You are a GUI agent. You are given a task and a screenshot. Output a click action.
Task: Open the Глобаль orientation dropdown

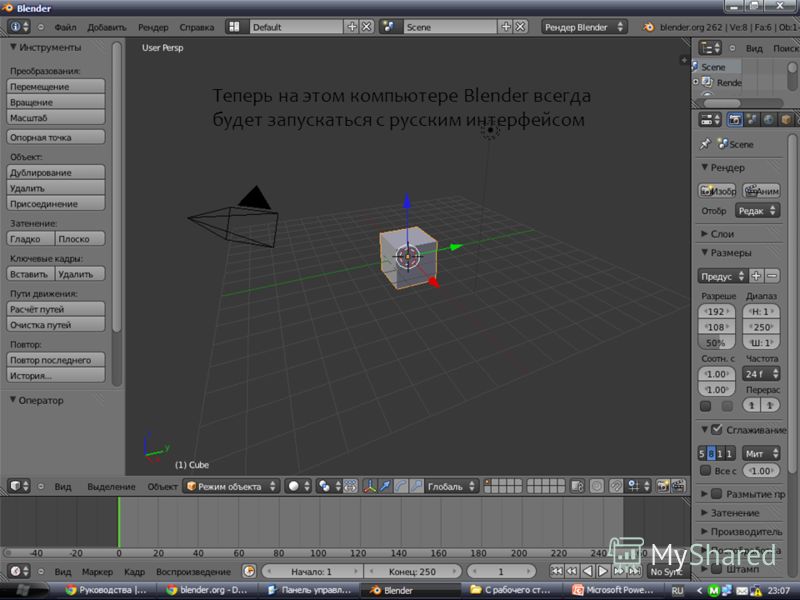click(452, 486)
